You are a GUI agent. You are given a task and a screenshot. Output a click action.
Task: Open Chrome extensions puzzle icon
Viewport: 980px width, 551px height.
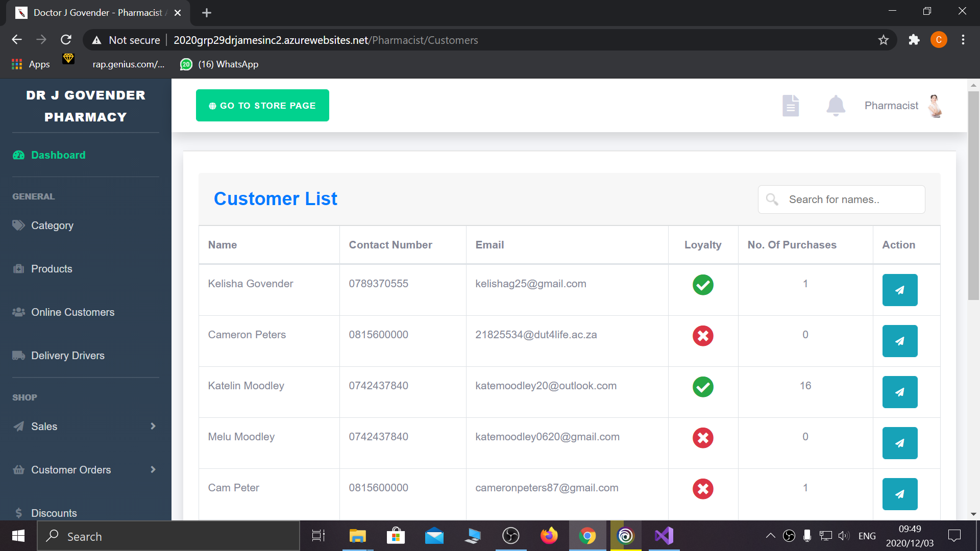click(914, 40)
